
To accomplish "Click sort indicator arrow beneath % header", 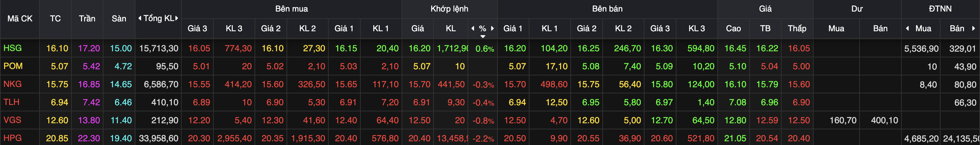I will pyautogui.click(x=483, y=36).
